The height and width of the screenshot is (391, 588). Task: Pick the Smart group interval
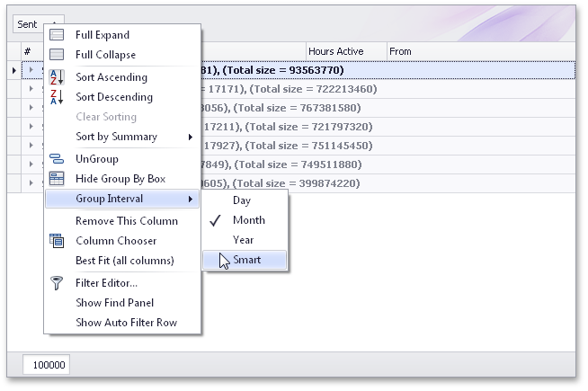point(246,260)
